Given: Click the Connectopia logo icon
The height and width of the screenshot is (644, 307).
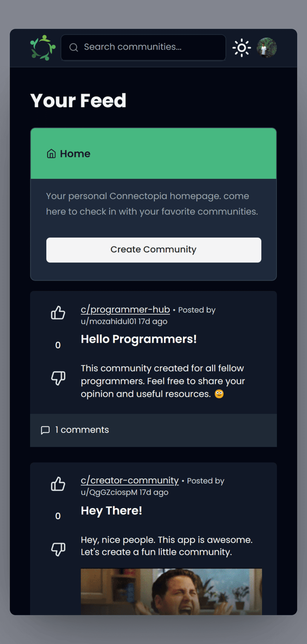Looking at the screenshot, I should point(43,48).
